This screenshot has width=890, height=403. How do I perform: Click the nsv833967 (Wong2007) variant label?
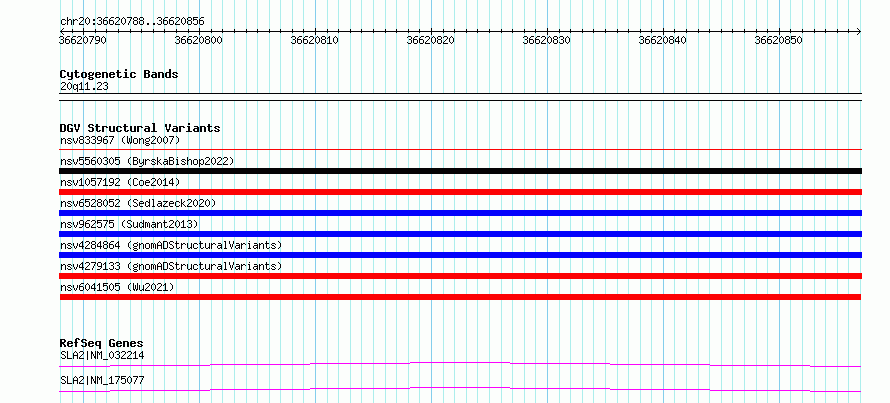click(120, 140)
